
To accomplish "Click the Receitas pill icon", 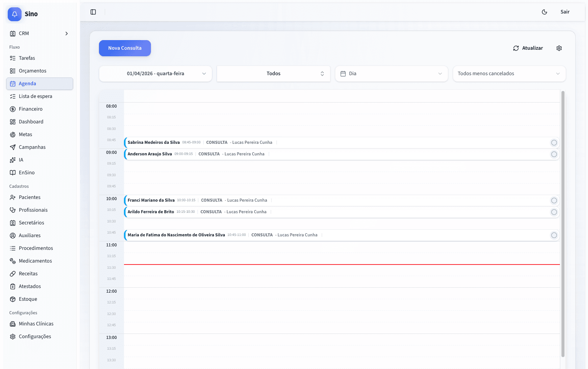I will pos(13,274).
